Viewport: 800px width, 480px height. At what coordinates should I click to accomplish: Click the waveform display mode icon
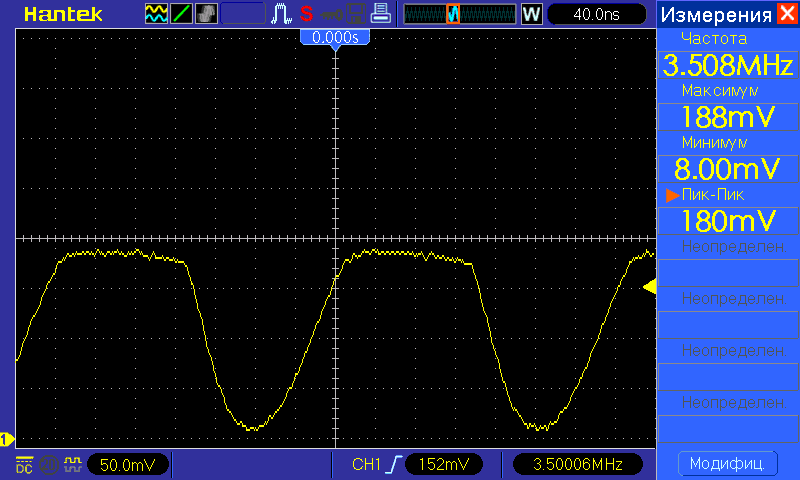coord(156,14)
